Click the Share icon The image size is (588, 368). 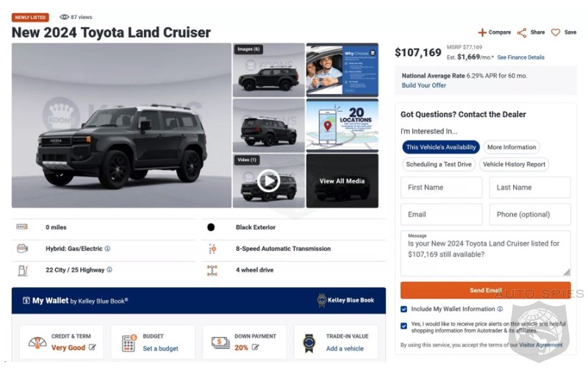(522, 32)
